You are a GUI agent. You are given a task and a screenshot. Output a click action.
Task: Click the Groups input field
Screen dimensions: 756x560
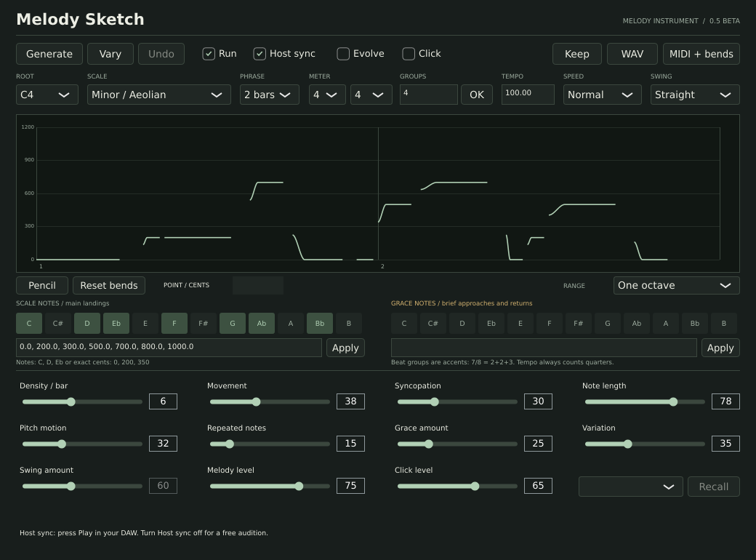429,95
